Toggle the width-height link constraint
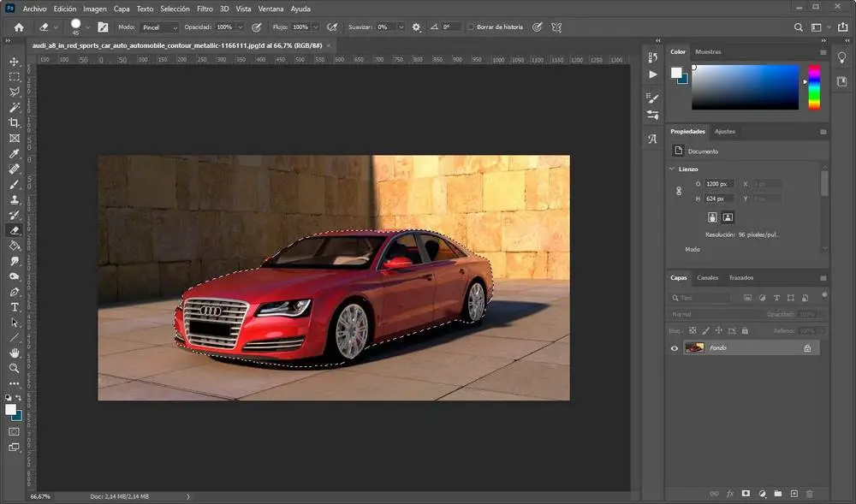856x504 pixels. click(x=679, y=192)
